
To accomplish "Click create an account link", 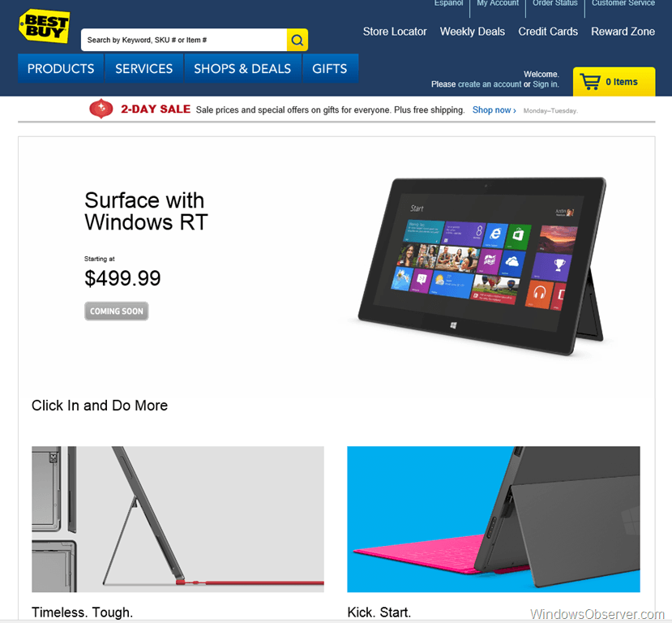I will pos(490,84).
